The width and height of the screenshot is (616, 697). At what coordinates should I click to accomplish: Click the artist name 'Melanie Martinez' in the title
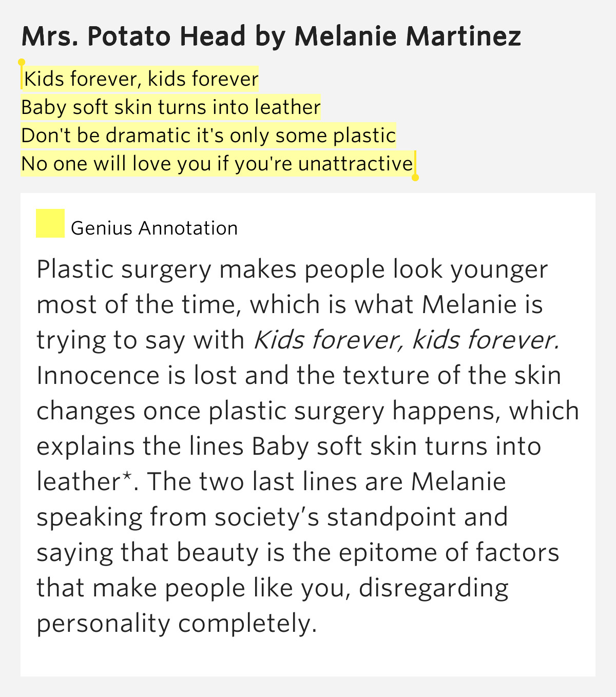pyautogui.click(x=408, y=36)
